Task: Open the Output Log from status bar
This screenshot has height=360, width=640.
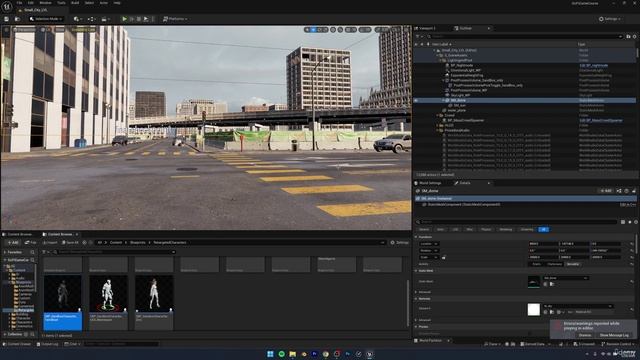Action: point(47,344)
